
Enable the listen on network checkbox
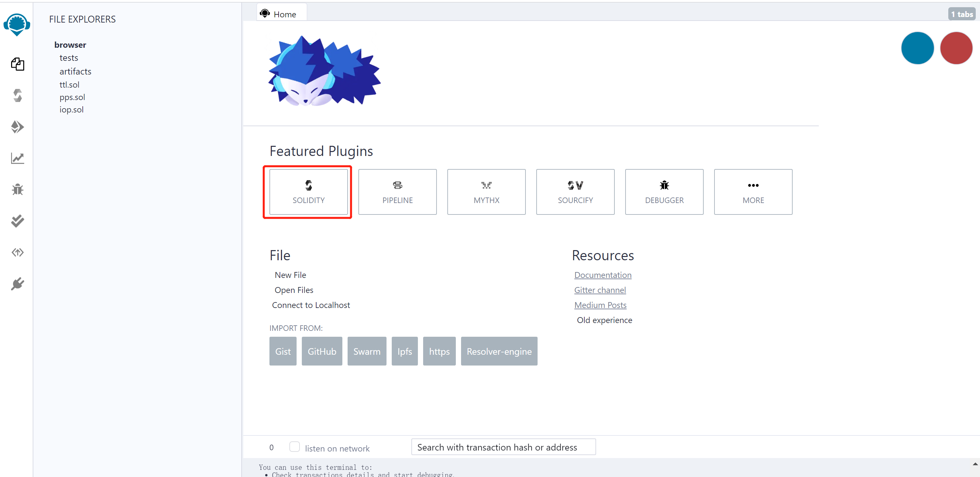pos(294,447)
